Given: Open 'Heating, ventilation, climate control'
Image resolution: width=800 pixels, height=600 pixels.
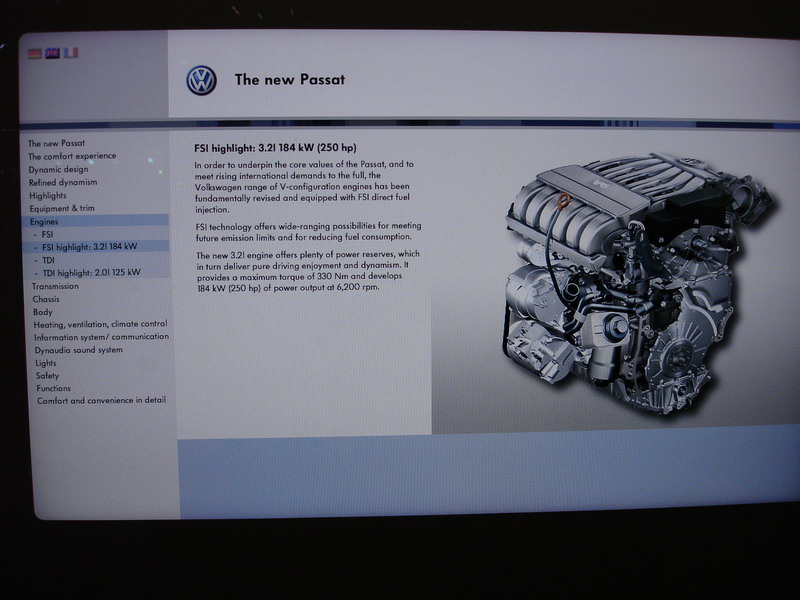Looking at the screenshot, I should tap(100, 324).
